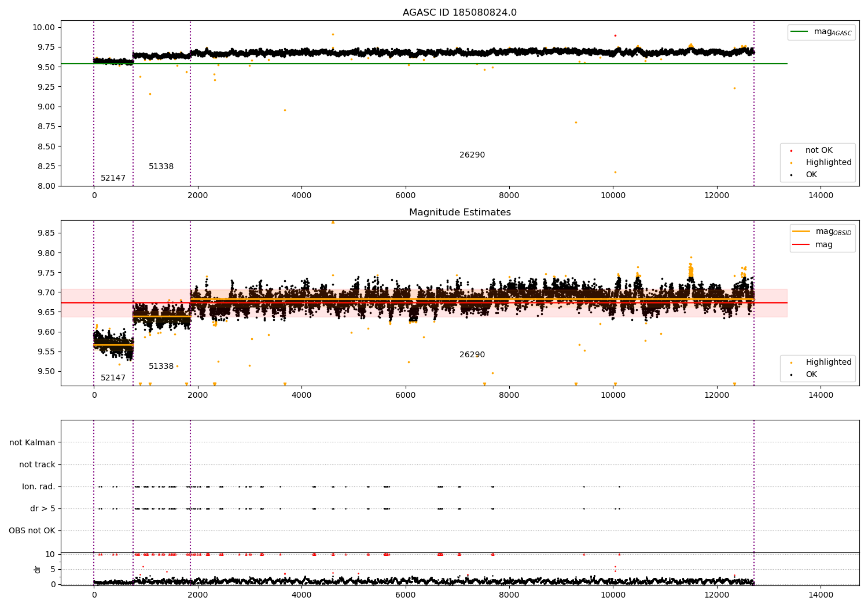Click x-tick '14000' on the bottom plot
The image size is (868, 608).
pos(821,595)
